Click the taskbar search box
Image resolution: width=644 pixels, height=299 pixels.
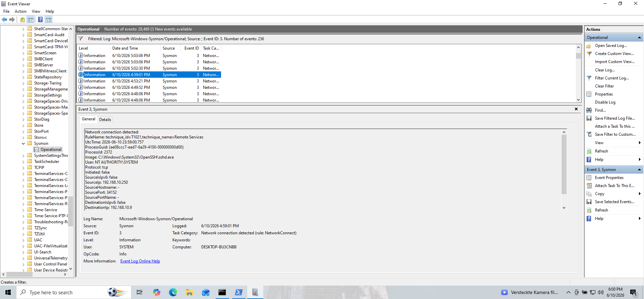point(74,292)
